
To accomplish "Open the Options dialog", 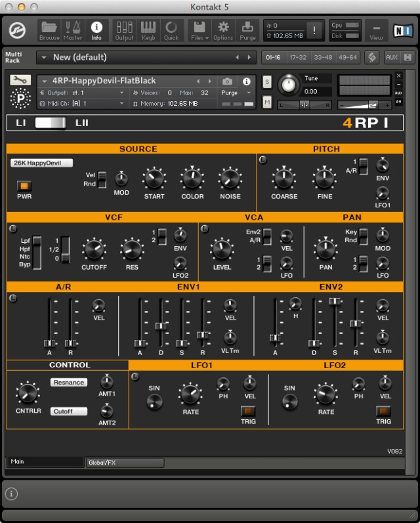I will (x=223, y=30).
